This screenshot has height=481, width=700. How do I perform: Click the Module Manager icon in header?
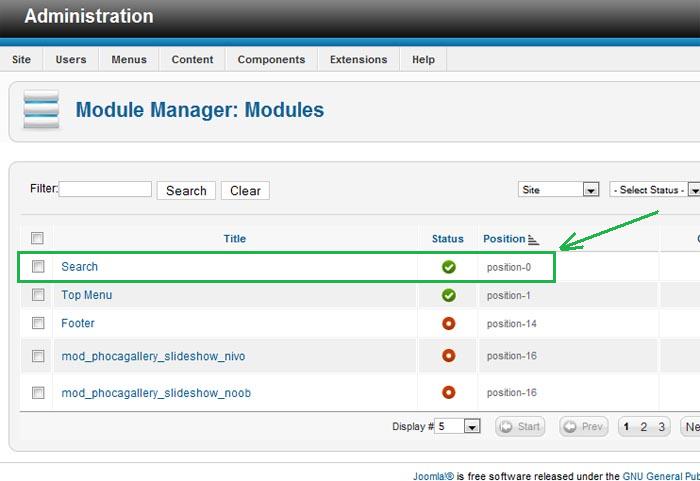point(42,110)
